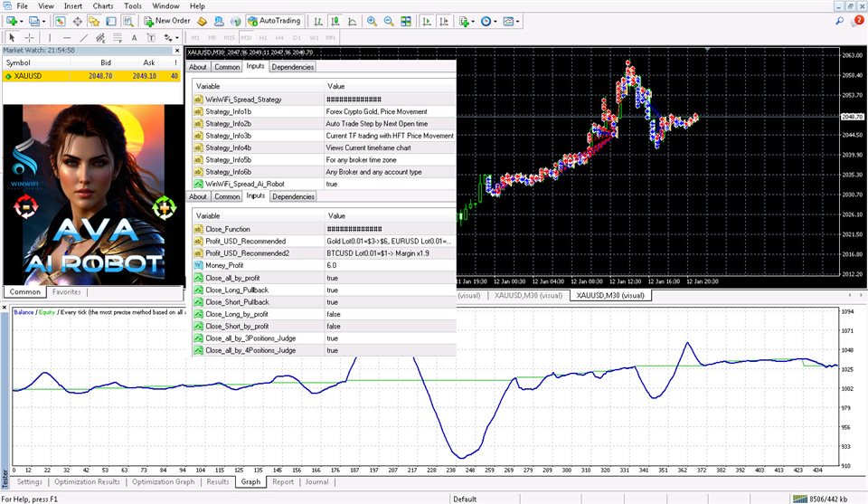The width and height of the screenshot is (868, 504).
Task: Expand the New Chart dropdown arrow
Action: (21, 22)
